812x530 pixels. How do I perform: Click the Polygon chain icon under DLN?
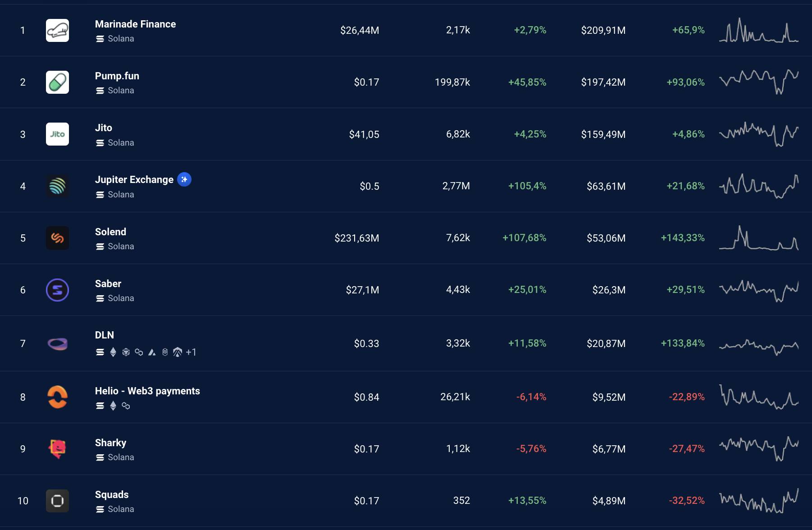(x=139, y=352)
